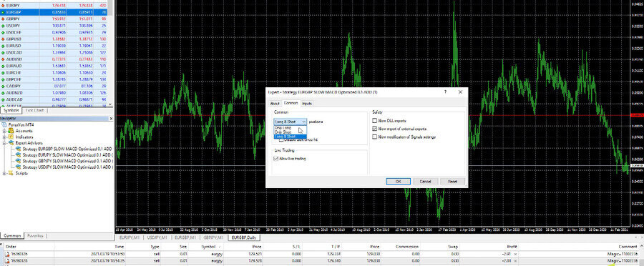Close the Navigator panel
This screenshot has height=266, width=644.
coord(111,119)
